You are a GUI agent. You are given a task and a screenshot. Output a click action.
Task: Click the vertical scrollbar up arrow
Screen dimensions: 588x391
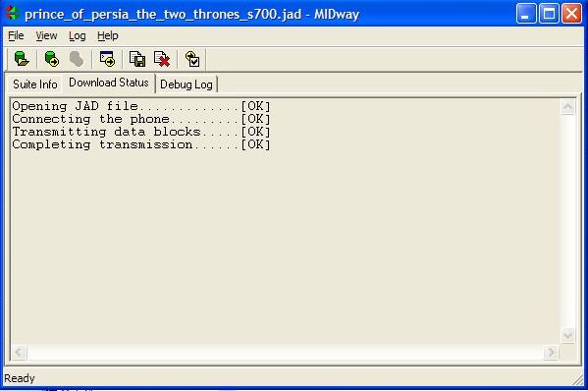tap(567, 107)
